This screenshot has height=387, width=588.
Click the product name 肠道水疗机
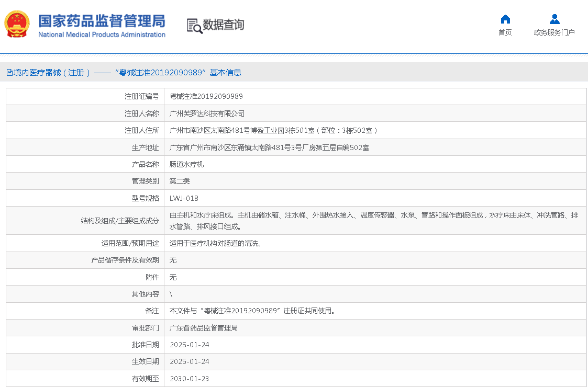[186, 164]
